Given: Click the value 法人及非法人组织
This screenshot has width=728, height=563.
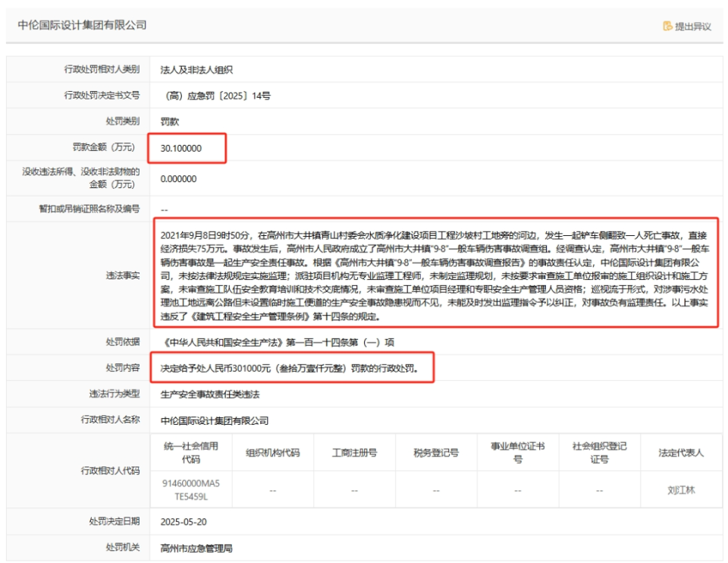Looking at the screenshot, I should pyautogui.click(x=196, y=70).
